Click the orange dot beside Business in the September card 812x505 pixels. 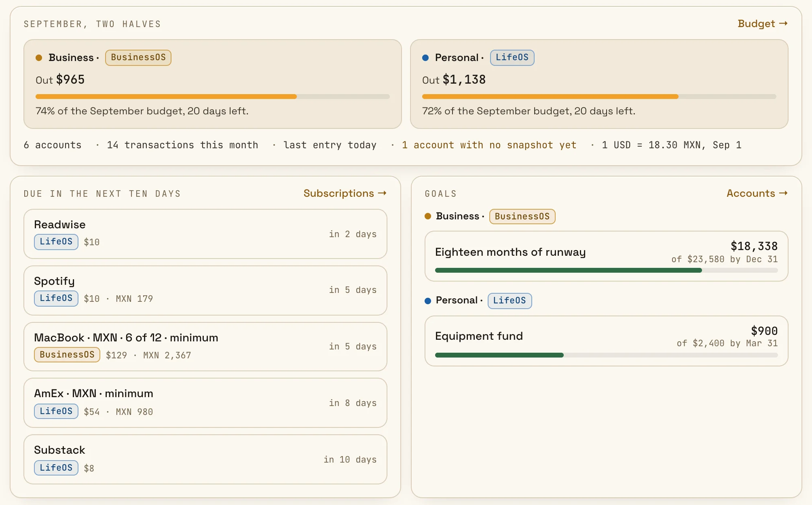pyautogui.click(x=39, y=58)
